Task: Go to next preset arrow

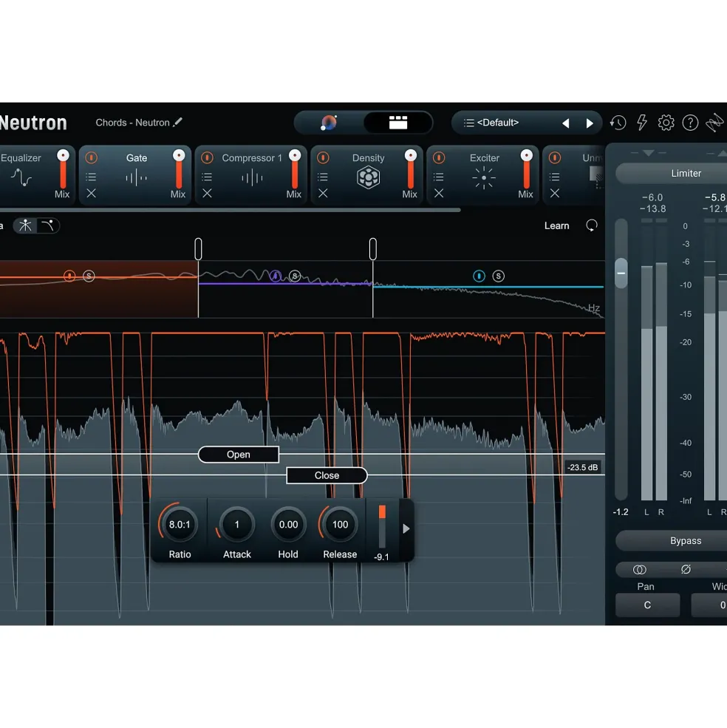Action: pos(589,123)
